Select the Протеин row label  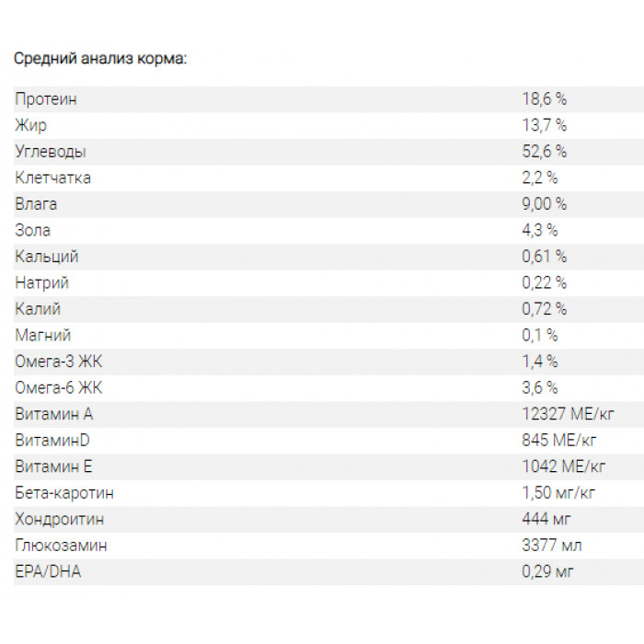46,99
